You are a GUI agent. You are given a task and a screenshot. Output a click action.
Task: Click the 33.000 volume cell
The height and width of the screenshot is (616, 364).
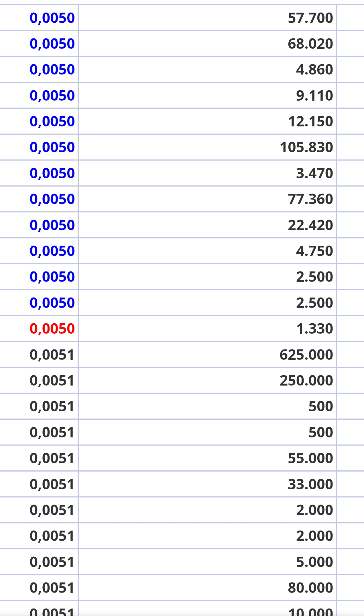310,484
